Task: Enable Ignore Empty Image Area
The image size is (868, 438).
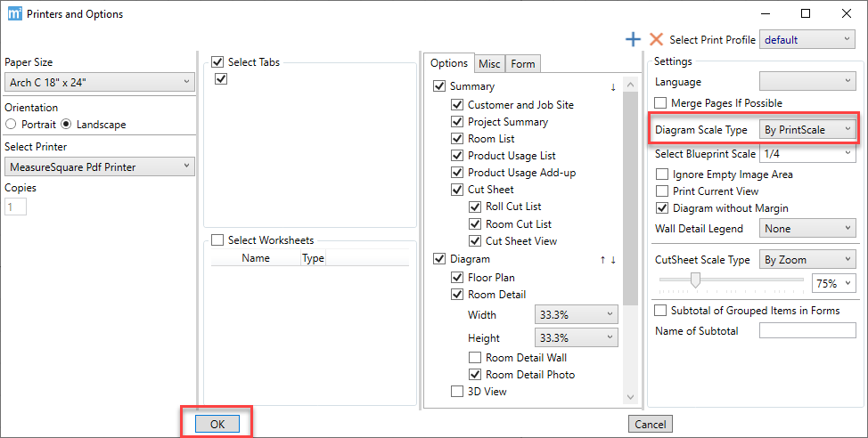Action: (662, 174)
